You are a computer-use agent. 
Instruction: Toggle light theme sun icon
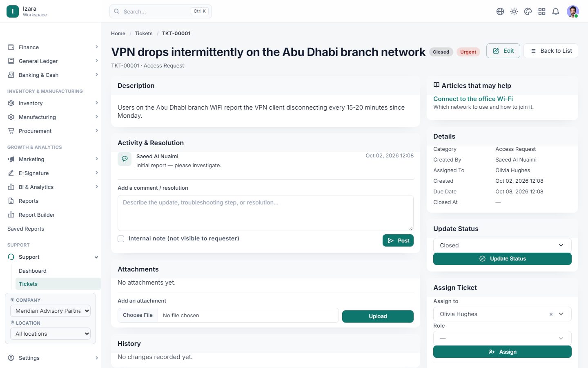(514, 11)
